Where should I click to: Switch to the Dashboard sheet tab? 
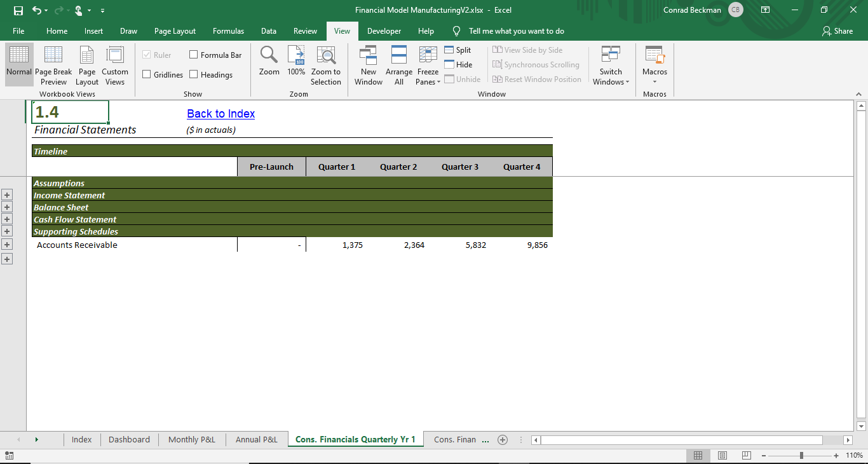click(x=129, y=439)
